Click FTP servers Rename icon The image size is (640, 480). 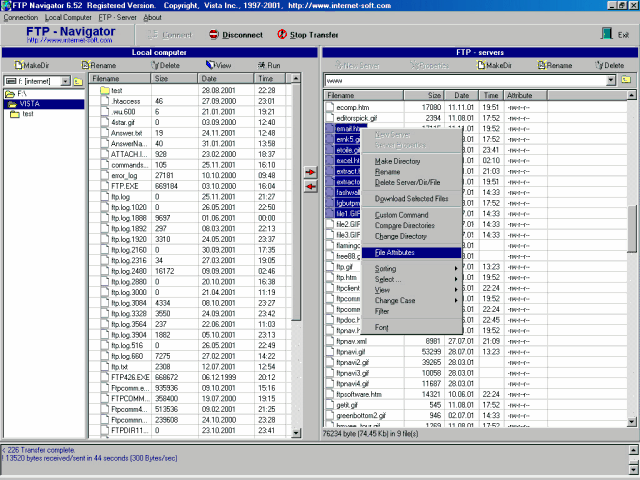tap(541, 65)
